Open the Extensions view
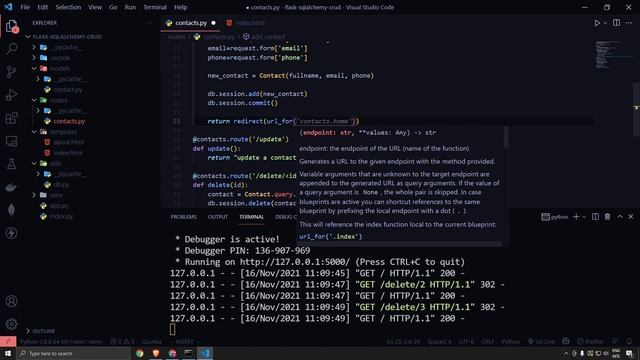Screen dimensions: 640x360 click(11, 118)
